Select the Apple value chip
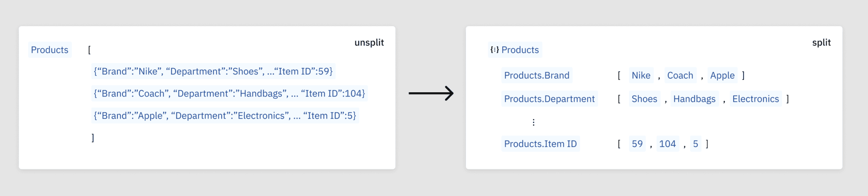The height and width of the screenshot is (196, 868). pos(722,75)
